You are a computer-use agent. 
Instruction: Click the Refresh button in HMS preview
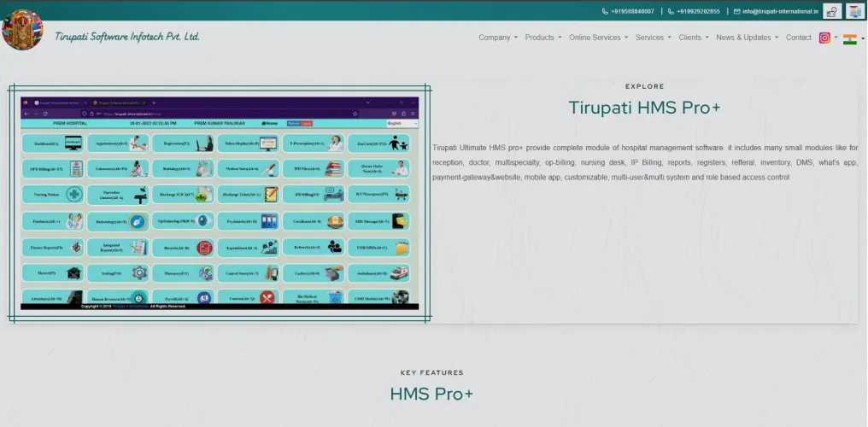(x=293, y=123)
